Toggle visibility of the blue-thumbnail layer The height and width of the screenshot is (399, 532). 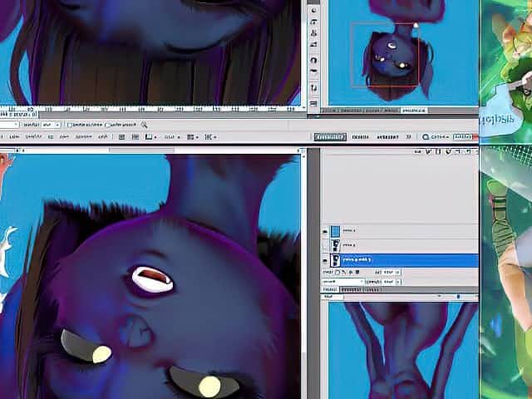tap(325, 231)
